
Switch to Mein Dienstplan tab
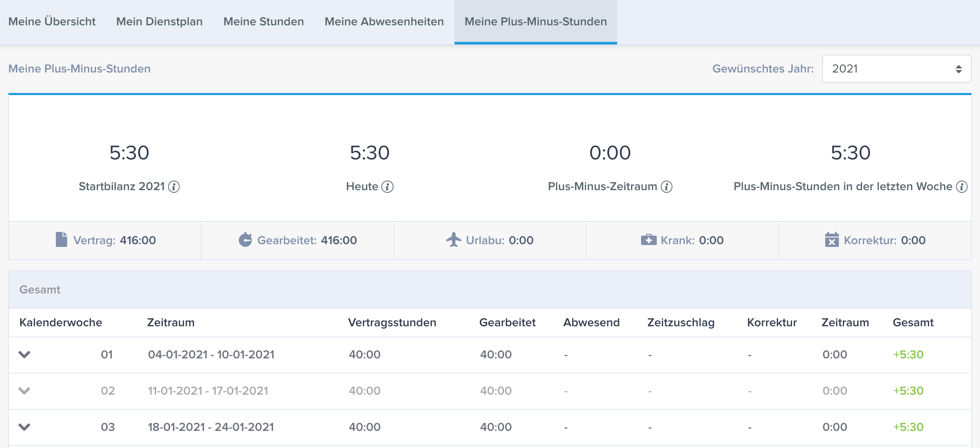[x=159, y=22]
